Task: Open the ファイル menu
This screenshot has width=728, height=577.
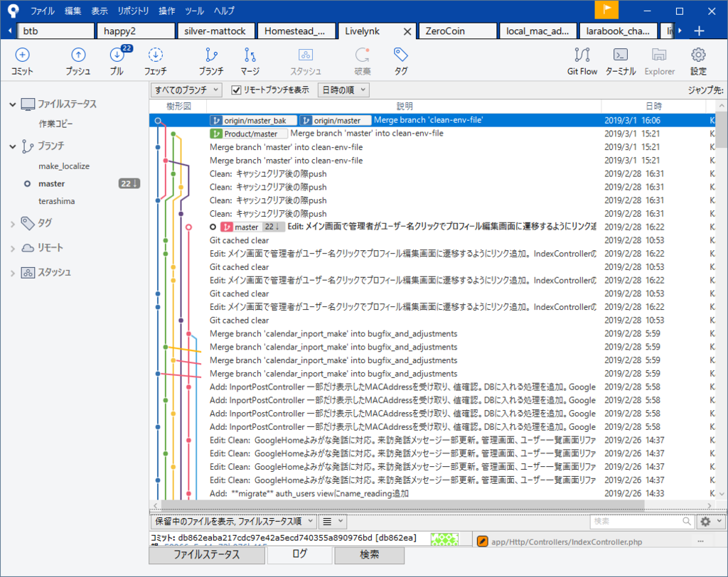Action: click(x=42, y=11)
